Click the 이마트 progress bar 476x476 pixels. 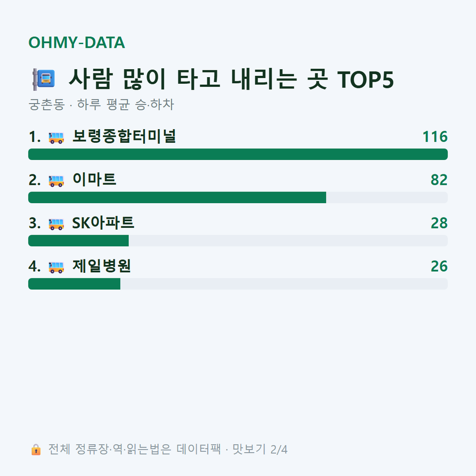(238, 197)
